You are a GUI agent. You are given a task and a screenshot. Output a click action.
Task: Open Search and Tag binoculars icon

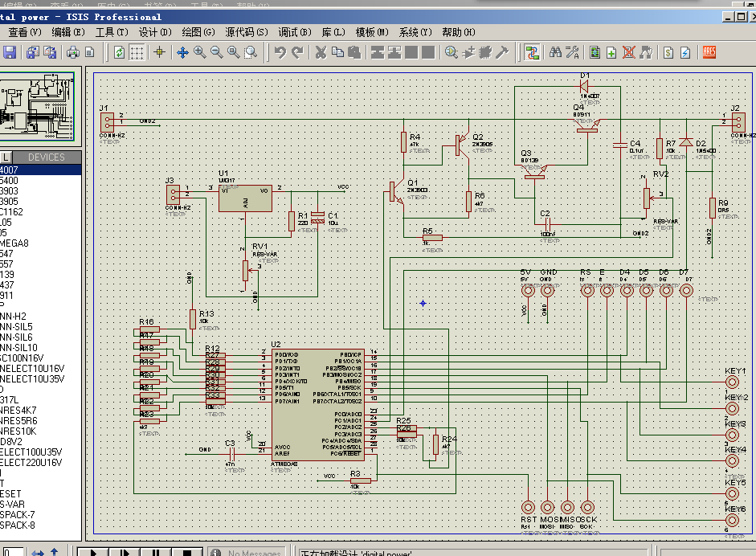[555, 52]
